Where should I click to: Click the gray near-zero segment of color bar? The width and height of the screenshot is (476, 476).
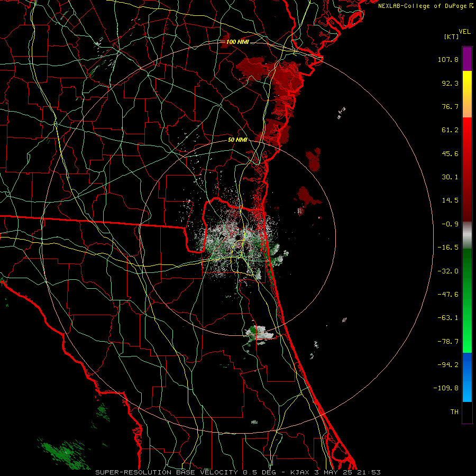coord(467,235)
